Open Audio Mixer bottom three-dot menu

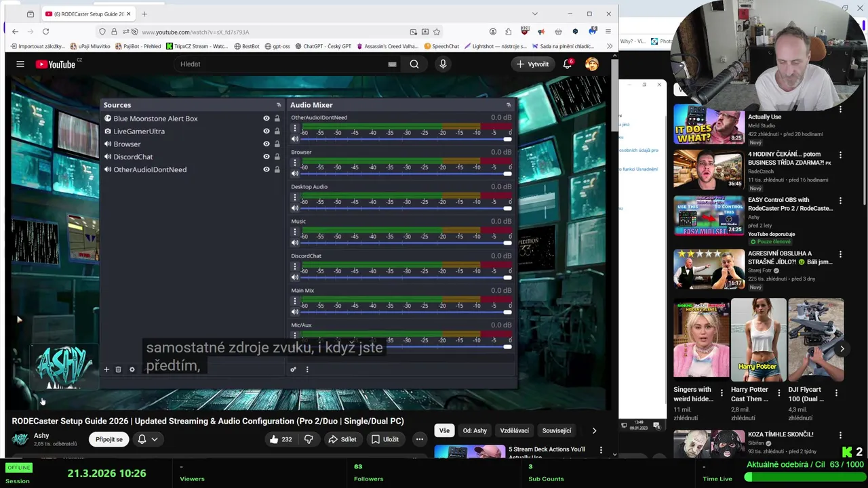click(307, 369)
